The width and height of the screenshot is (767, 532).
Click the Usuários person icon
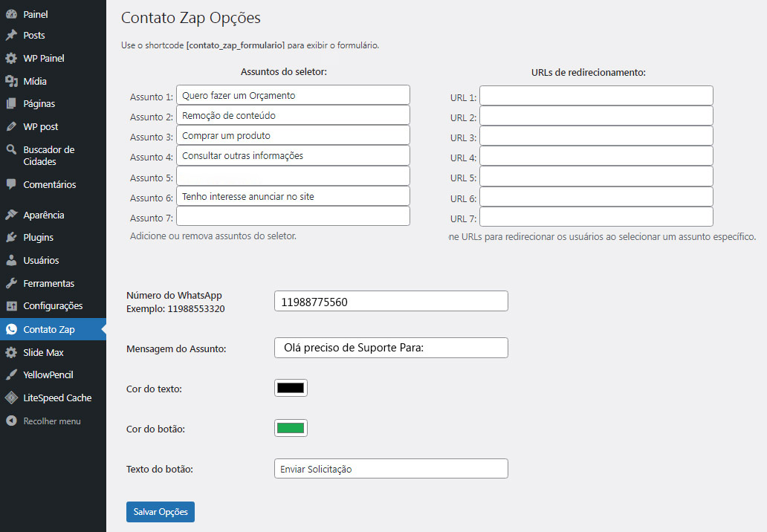click(x=11, y=260)
